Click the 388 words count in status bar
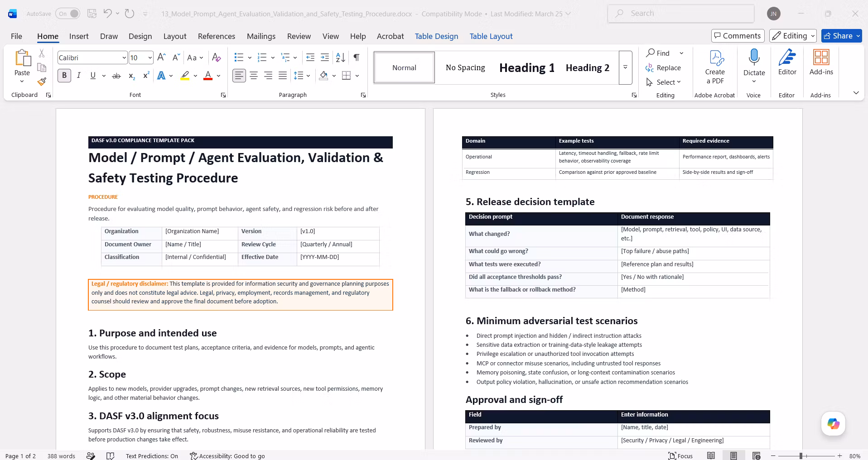The width and height of the screenshot is (868, 460). pos(61,456)
